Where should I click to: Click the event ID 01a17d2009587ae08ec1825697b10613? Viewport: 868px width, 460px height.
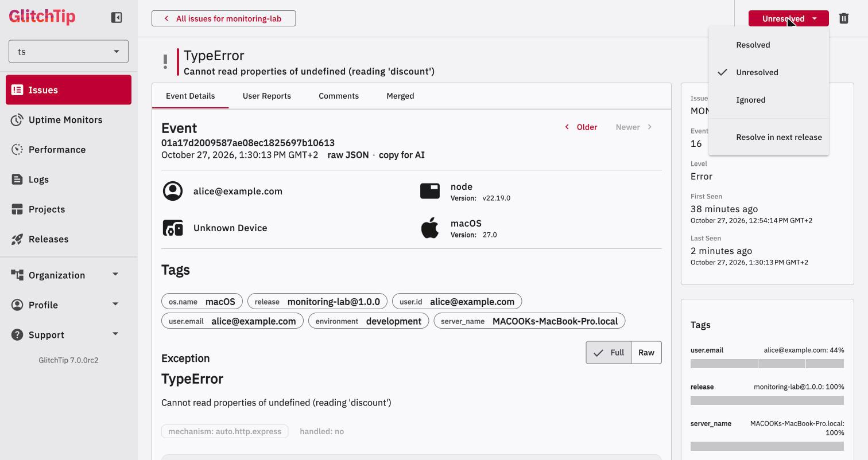pos(248,143)
